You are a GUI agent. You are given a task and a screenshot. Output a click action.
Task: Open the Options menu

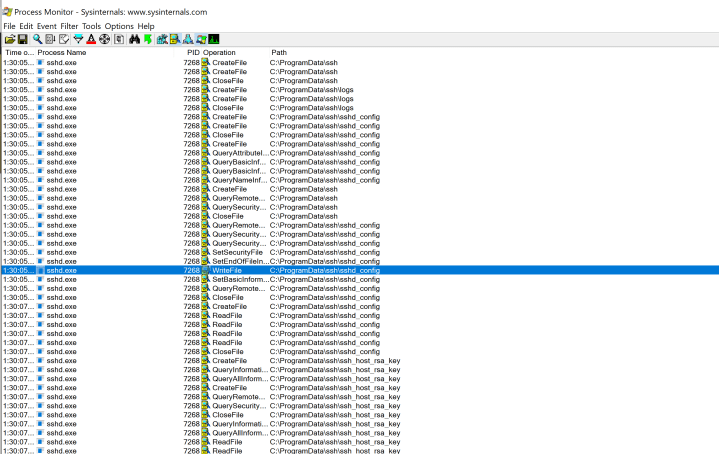[118, 26]
